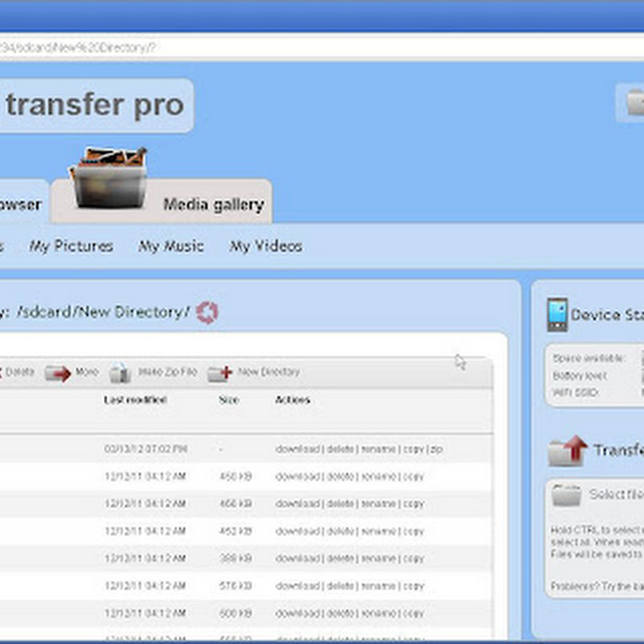Click the Select files folder icon
Viewport: 644px width, 644px height.
pos(567,494)
